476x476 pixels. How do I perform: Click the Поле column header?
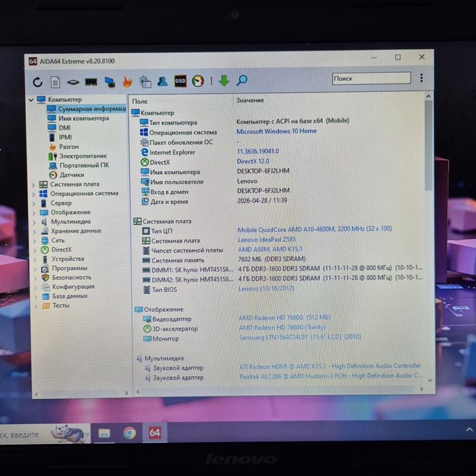tap(140, 101)
